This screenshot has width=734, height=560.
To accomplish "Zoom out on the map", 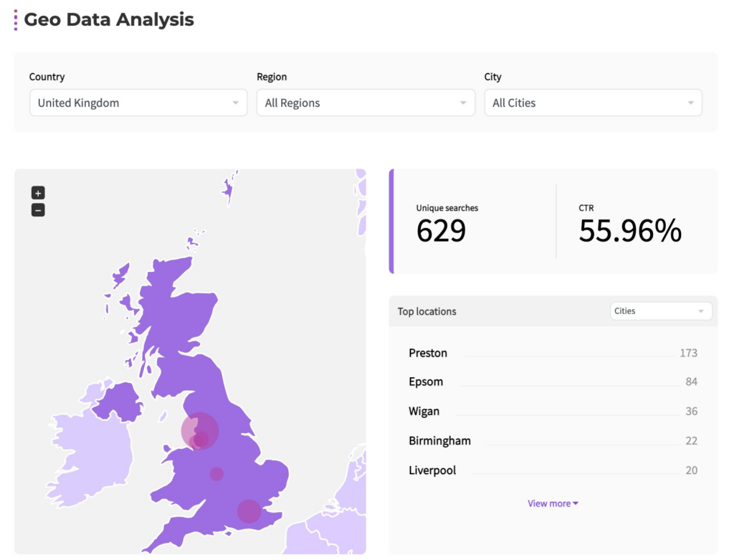I will [37, 209].
